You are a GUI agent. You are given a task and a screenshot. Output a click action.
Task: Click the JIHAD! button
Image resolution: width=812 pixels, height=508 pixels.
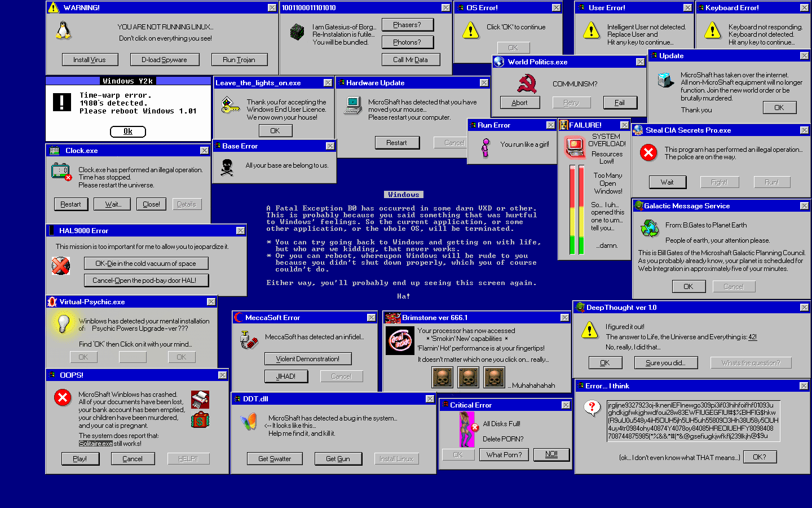pyautogui.click(x=286, y=376)
